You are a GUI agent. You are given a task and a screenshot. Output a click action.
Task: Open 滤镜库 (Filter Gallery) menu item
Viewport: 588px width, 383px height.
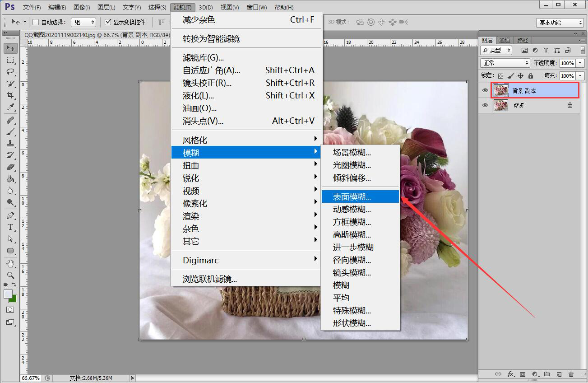coord(246,58)
